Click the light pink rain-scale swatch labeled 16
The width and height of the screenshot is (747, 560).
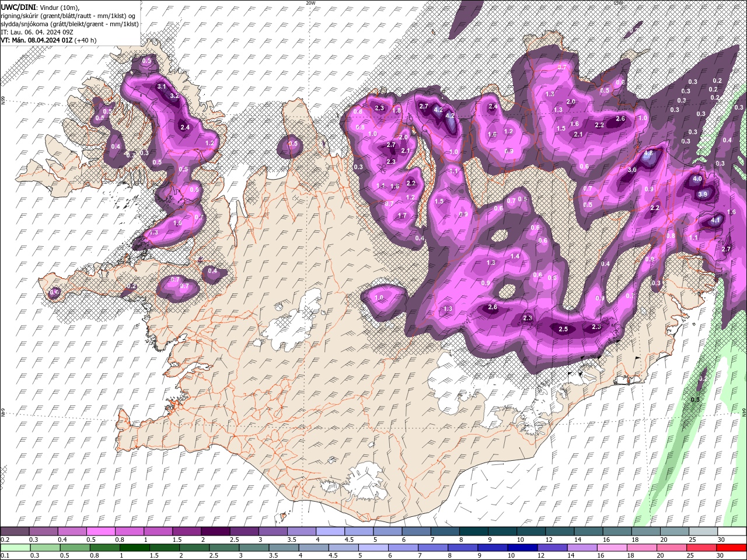[612, 548]
